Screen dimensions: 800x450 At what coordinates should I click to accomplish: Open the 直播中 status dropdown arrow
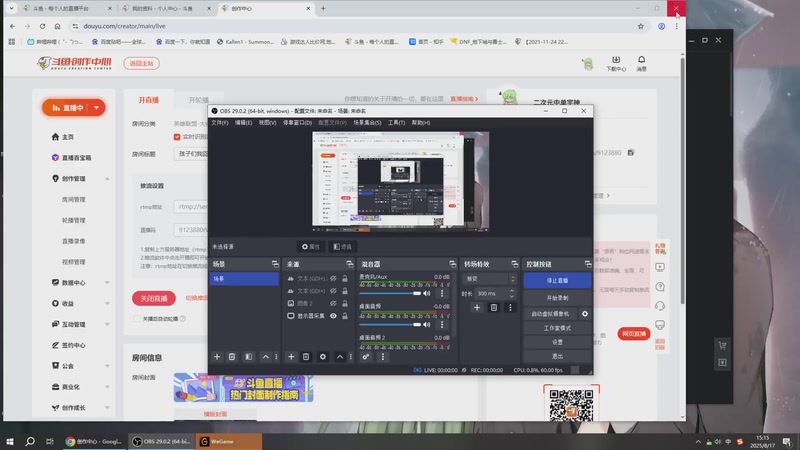point(96,108)
